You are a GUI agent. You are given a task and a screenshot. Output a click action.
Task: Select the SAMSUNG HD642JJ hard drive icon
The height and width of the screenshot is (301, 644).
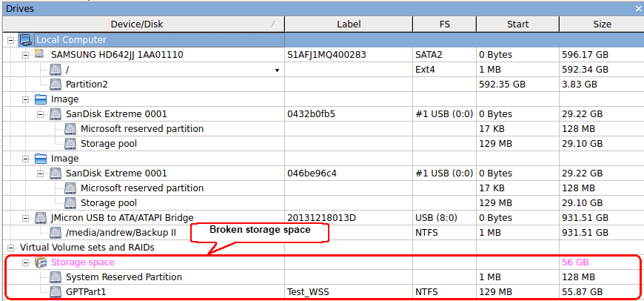pos(40,55)
